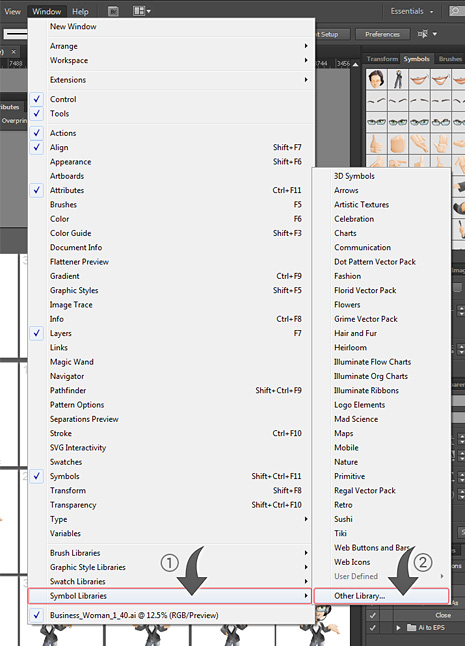Viewport: 465px width, 646px height.
Task: Click the Bridge icon in menu bar
Action: click(x=113, y=11)
